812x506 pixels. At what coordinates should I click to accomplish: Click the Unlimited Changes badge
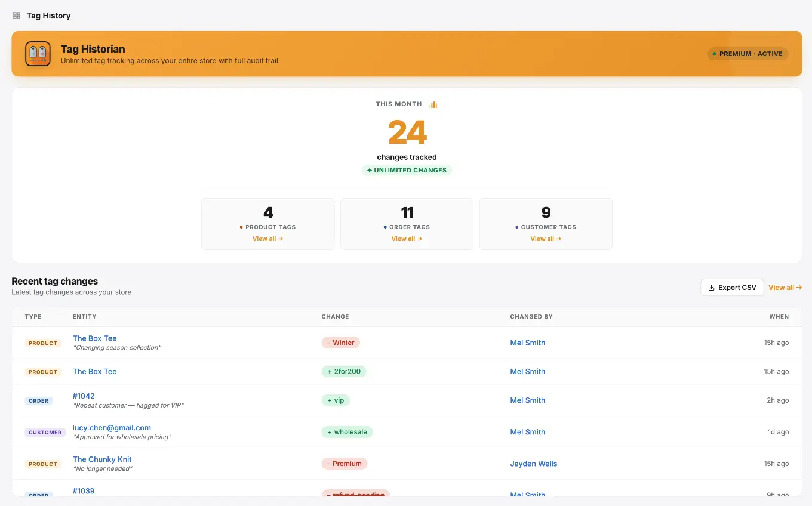(407, 170)
